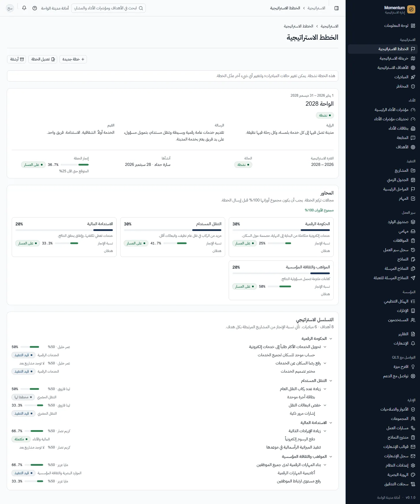Collapse the تحويل الخدمات الأكثر طلباً objective row
Screen dimensions: 420x504
coord(325,347)
